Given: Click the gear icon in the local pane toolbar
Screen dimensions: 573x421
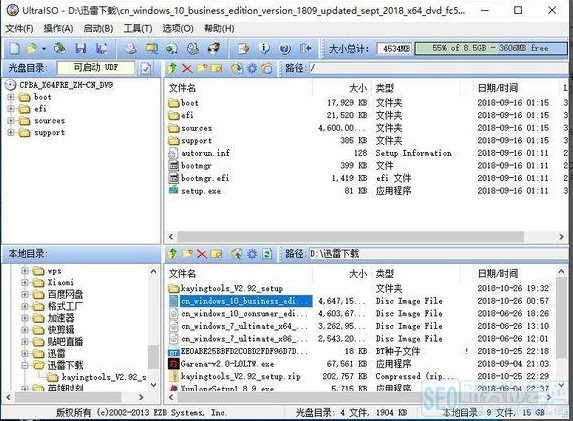Looking at the screenshot, I should (252, 254).
